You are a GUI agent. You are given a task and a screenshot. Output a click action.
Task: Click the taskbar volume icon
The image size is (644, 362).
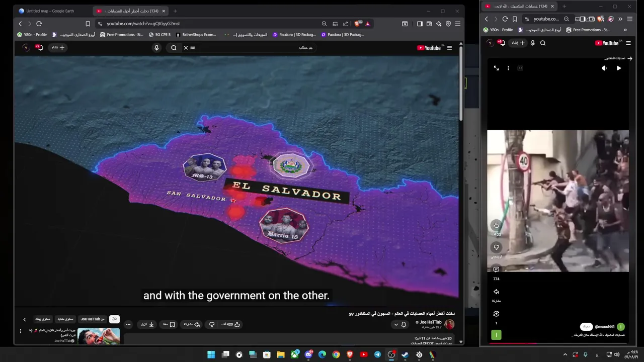(x=616, y=355)
